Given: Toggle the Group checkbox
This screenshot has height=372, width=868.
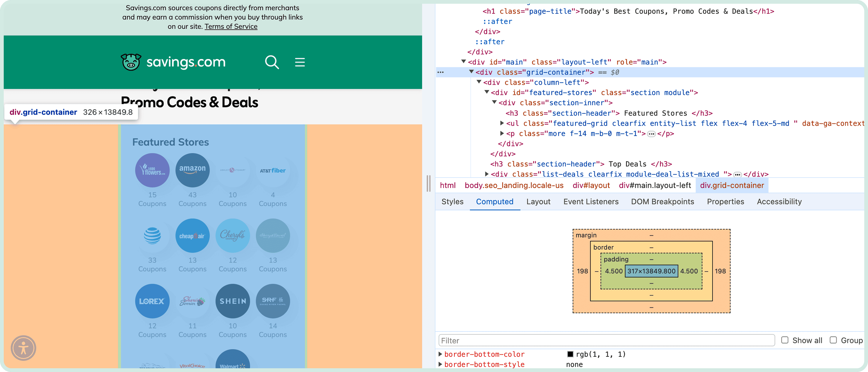Looking at the screenshot, I should coord(833,340).
